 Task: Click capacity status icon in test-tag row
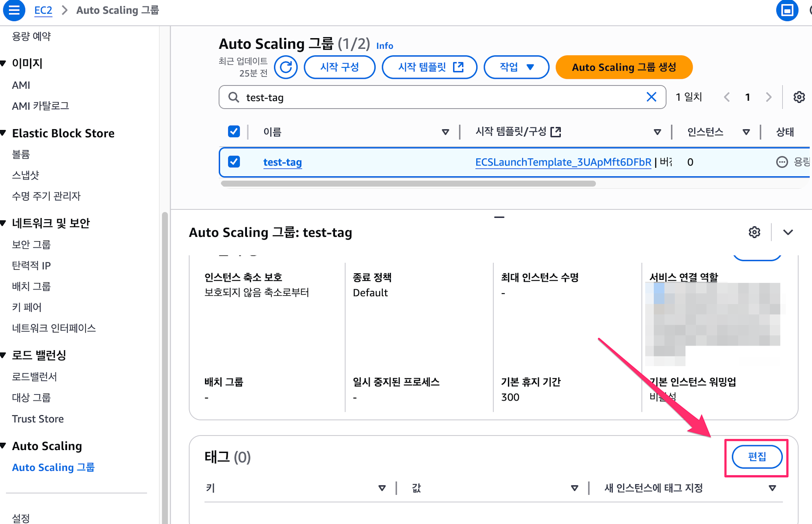[782, 162]
